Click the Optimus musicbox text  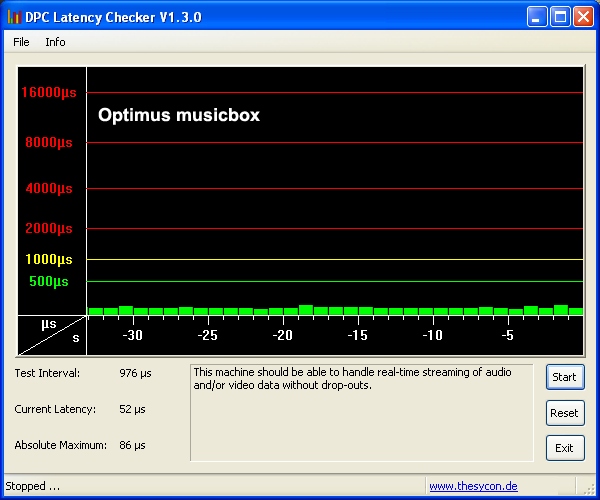[179, 115]
